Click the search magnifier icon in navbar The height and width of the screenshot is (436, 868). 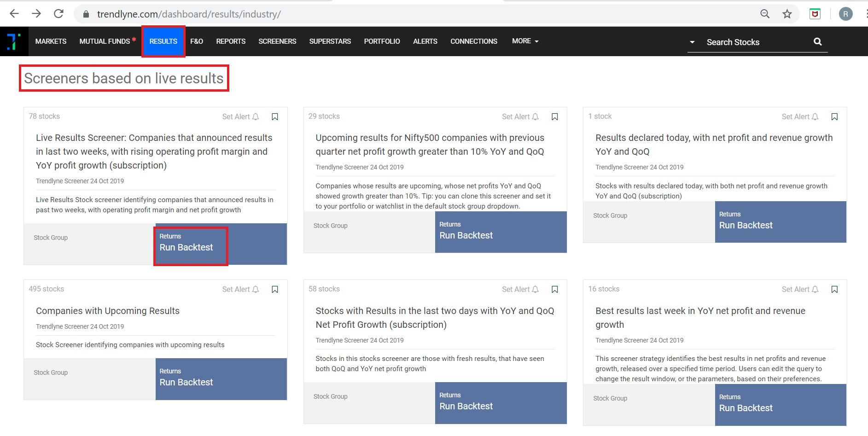[817, 41]
